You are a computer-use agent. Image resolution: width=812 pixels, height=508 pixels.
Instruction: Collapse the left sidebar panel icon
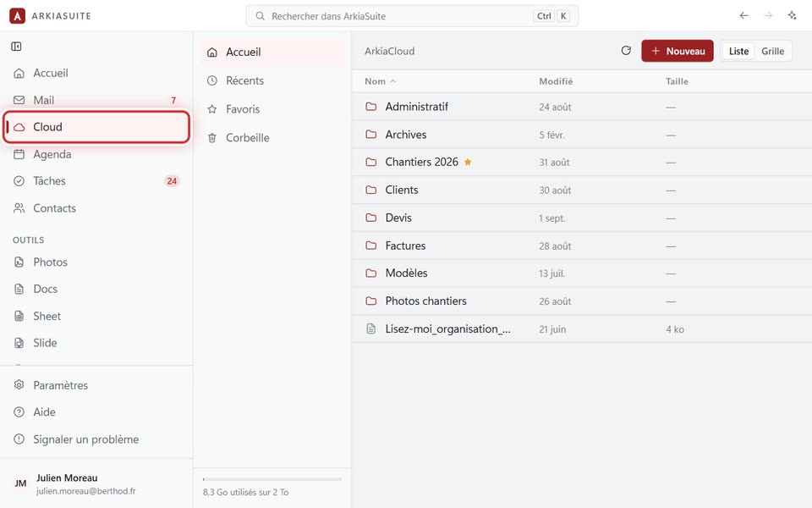pyautogui.click(x=16, y=47)
